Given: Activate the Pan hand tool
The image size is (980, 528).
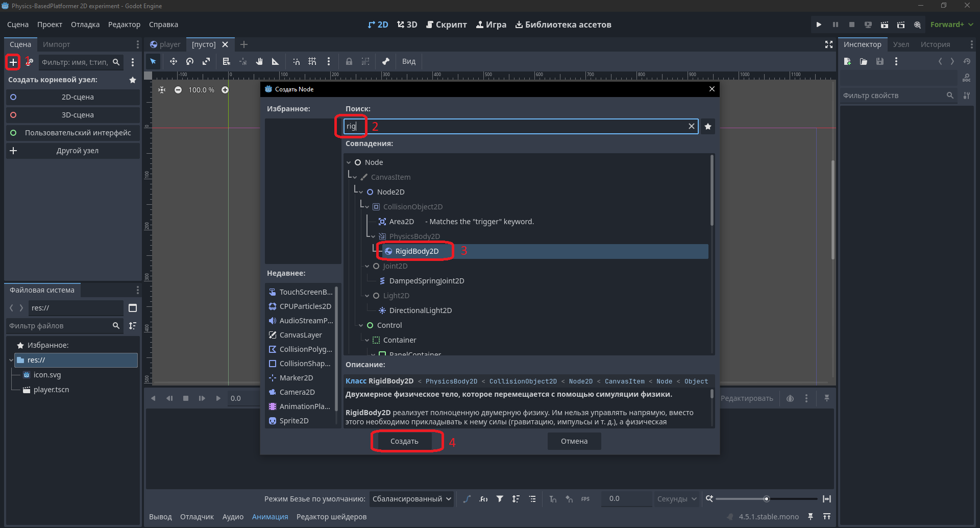Looking at the screenshot, I should click(x=259, y=61).
